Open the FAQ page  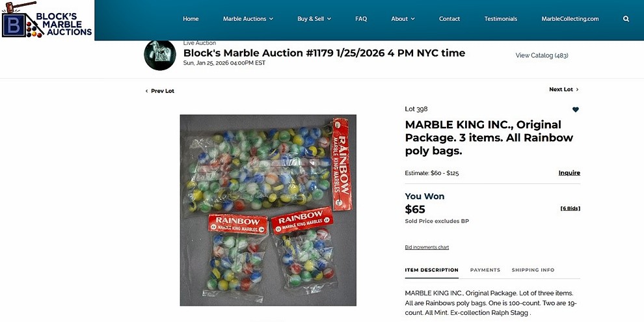click(361, 19)
